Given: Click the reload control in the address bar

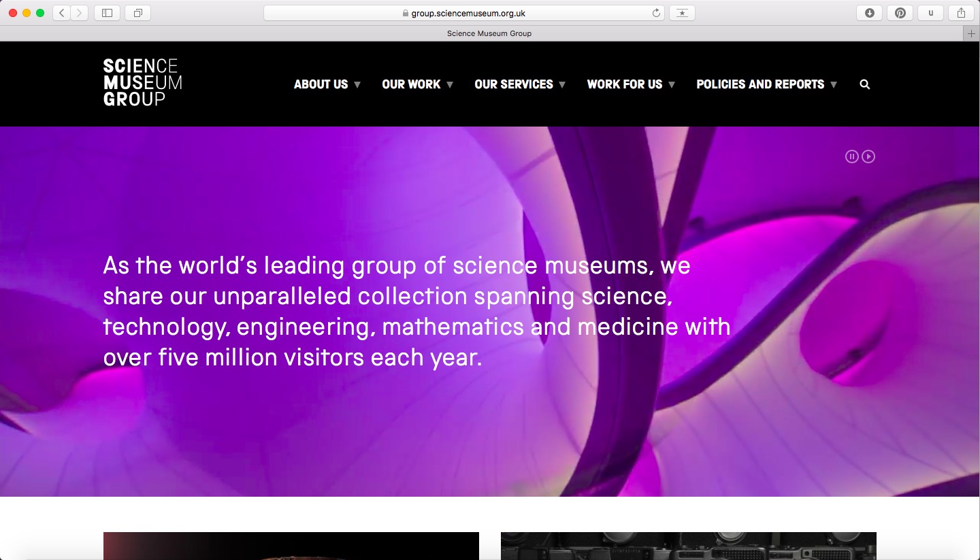Looking at the screenshot, I should click(655, 12).
